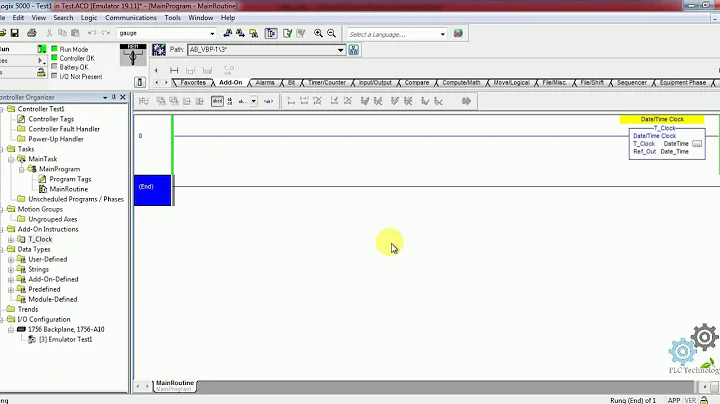Click the T_Clock add-on instruction button

(x=229, y=70)
